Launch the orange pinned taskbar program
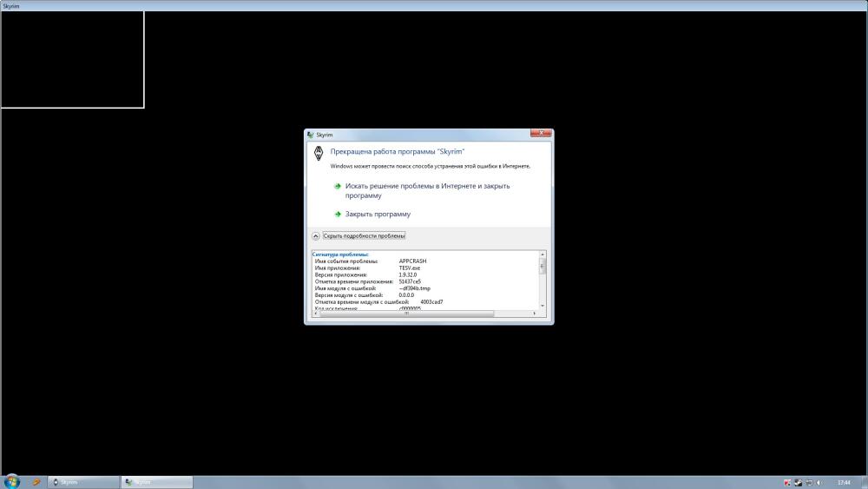 (x=36, y=482)
